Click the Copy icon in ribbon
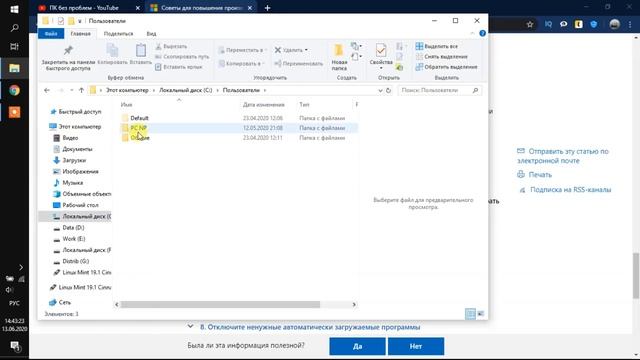Screen dimensions: 640x360 tap(112, 51)
